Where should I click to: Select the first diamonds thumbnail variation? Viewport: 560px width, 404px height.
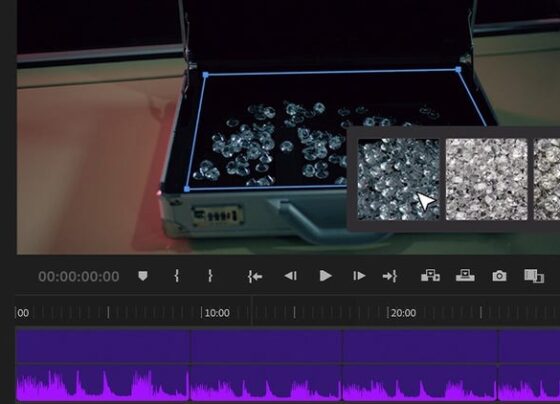tap(399, 179)
